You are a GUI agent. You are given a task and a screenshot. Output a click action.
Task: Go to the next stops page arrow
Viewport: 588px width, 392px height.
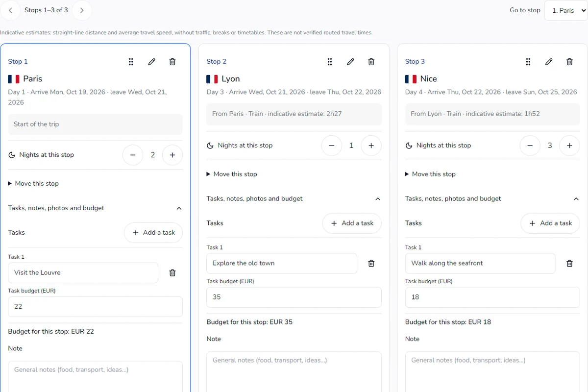pos(82,10)
